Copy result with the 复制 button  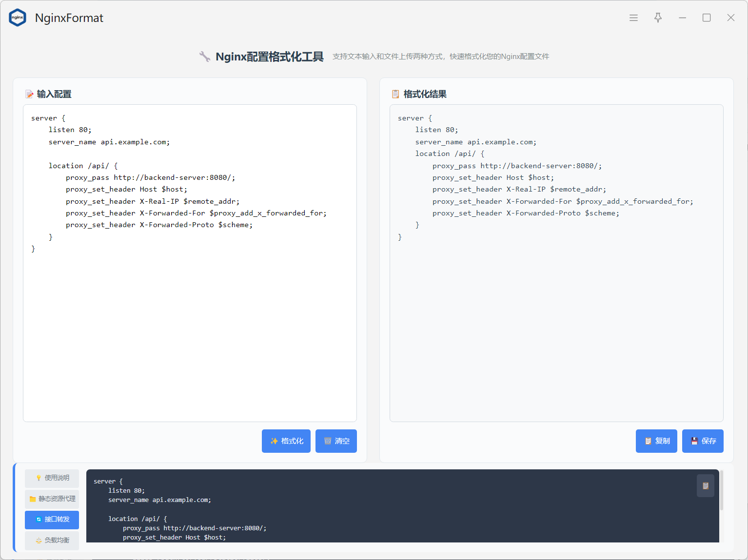pos(656,441)
